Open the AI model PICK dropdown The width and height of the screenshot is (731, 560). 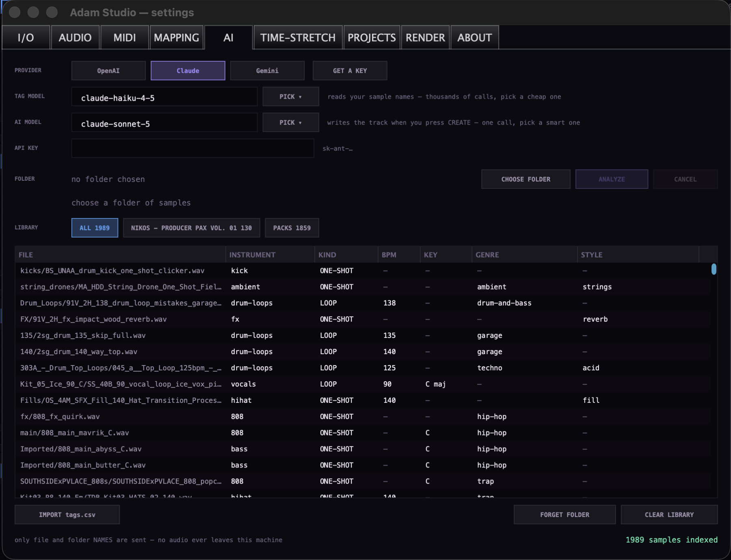click(290, 123)
